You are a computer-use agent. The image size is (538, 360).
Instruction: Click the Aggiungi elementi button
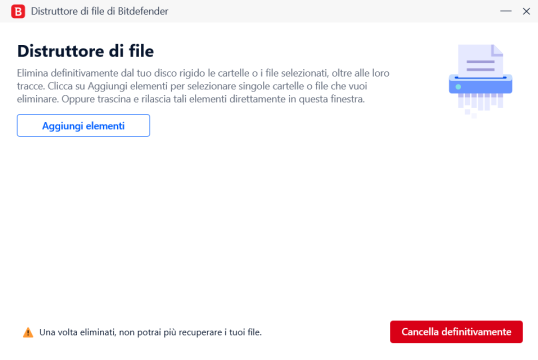point(83,126)
